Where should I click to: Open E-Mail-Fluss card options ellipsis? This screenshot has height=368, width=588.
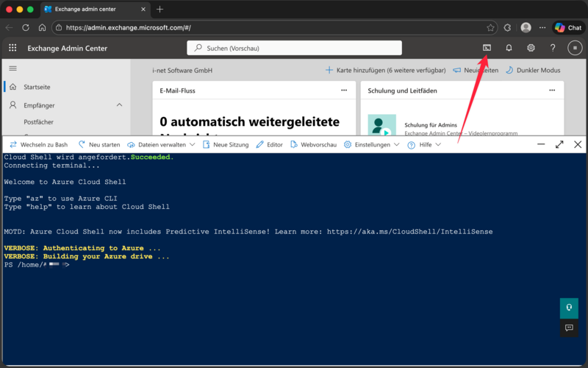tap(343, 90)
